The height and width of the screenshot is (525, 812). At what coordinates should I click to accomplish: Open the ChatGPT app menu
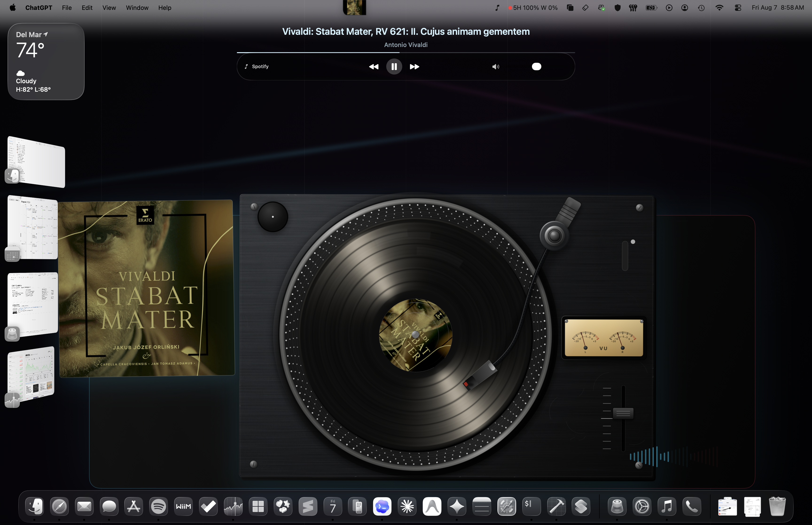(x=39, y=8)
